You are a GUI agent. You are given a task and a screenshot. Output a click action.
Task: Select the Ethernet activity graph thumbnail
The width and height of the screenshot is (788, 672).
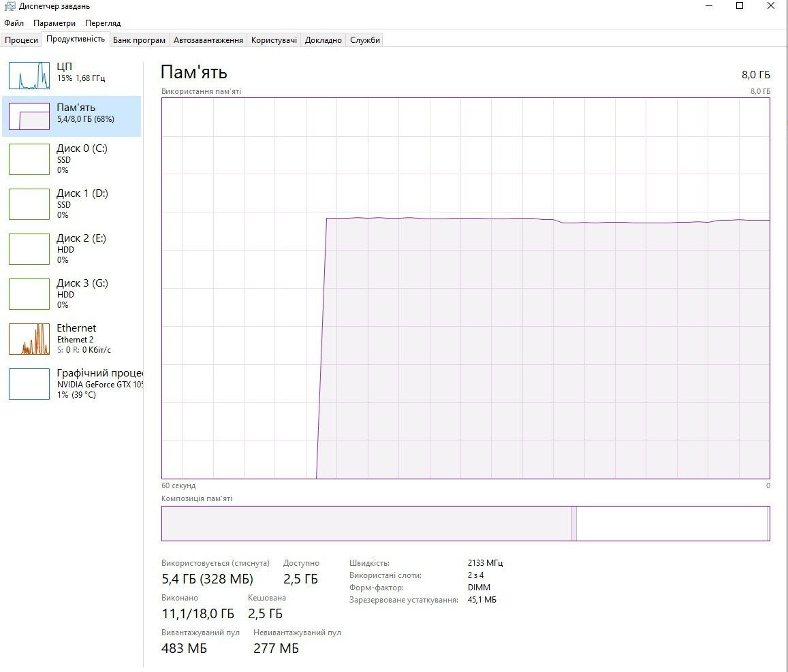29,339
